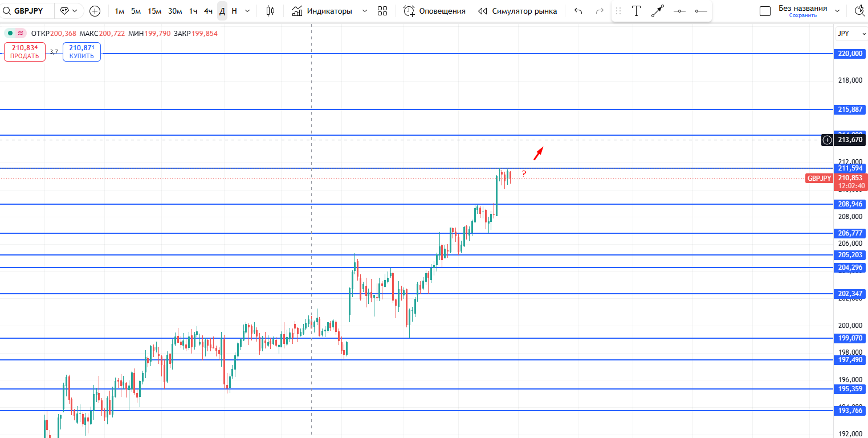
Task: Open the diamond icon dropdown
Action: click(x=69, y=11)
